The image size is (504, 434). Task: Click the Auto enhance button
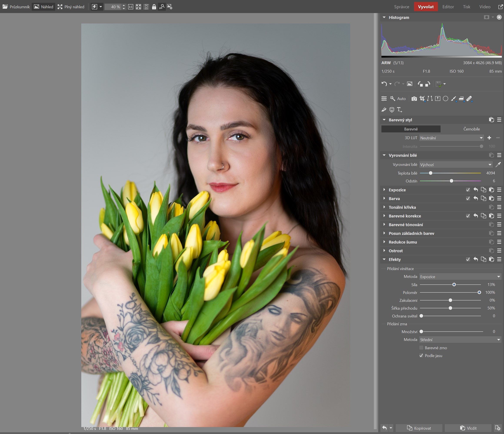pyautogui.click(x=398, y=98)
